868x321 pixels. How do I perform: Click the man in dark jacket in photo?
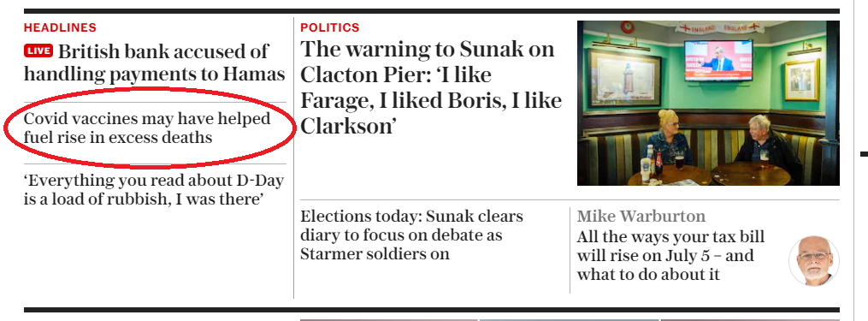767,146
